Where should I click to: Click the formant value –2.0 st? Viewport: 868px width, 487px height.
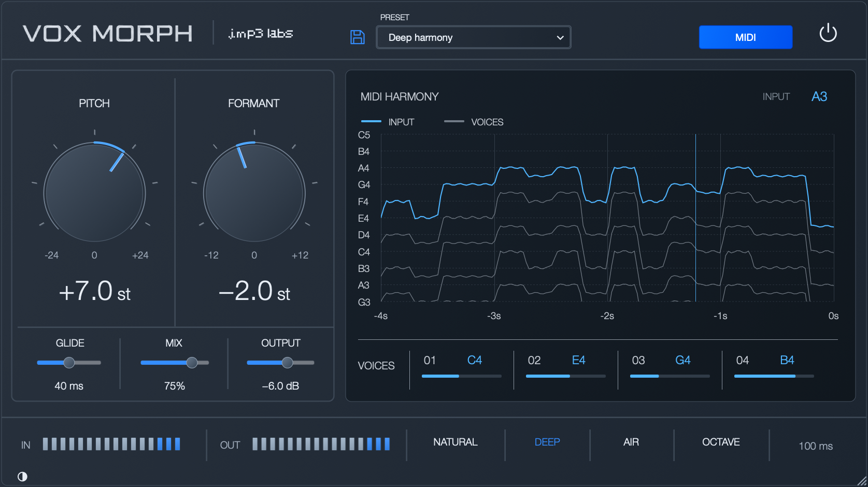tap(254, 291)
